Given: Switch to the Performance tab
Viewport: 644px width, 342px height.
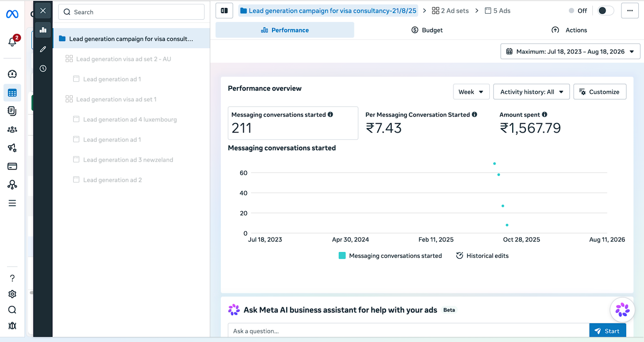Looking at the screenshot, I should (285, 30).
